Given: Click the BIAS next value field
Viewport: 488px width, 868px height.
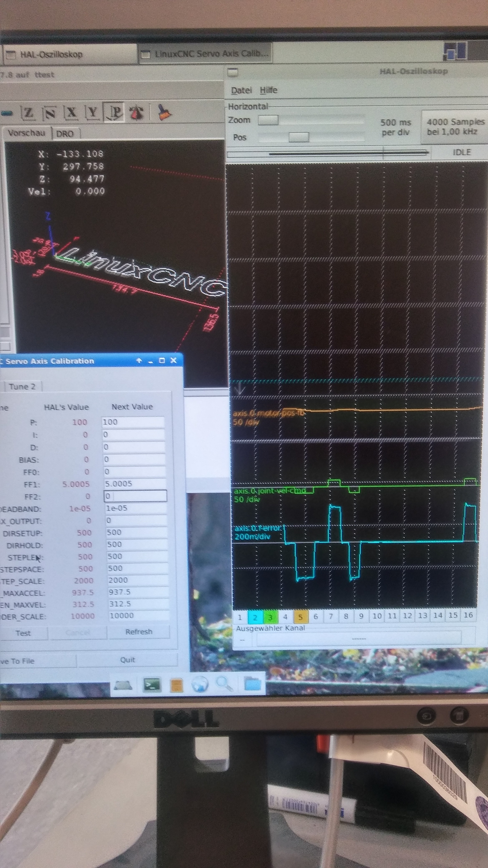Looking at the screenshot, I should [x=134, y=459].
